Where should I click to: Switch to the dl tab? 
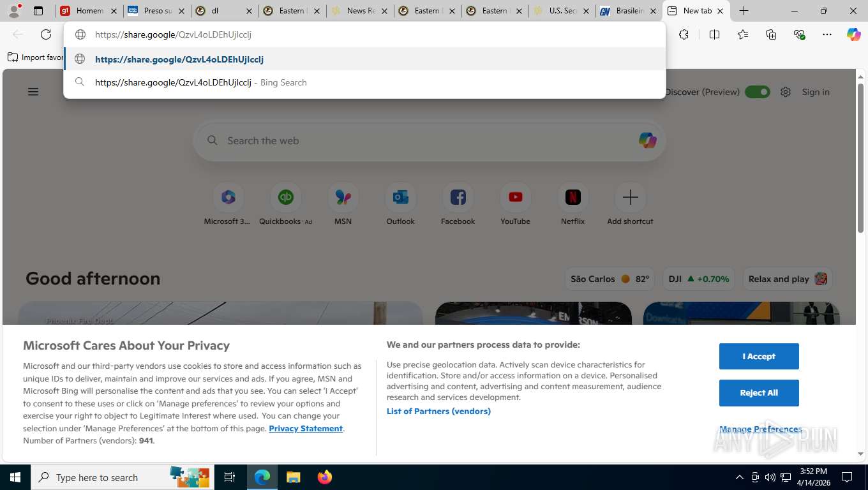click(x=225, y=11)
